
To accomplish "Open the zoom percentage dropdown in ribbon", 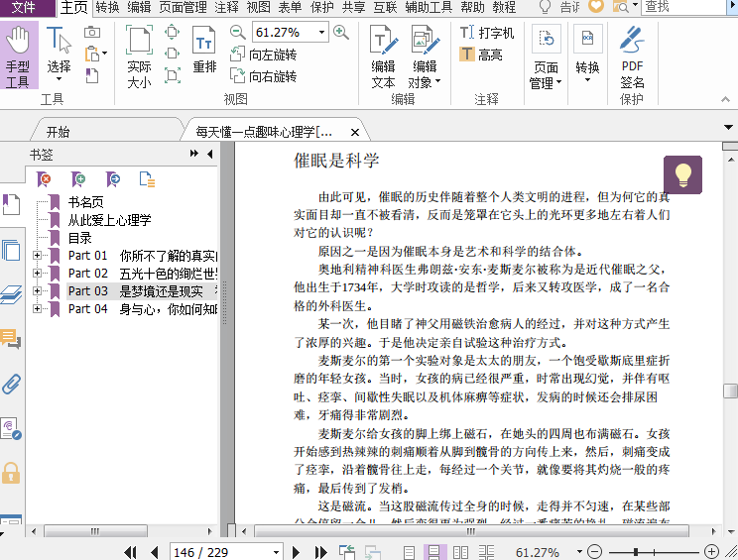I will coord(321,33).
